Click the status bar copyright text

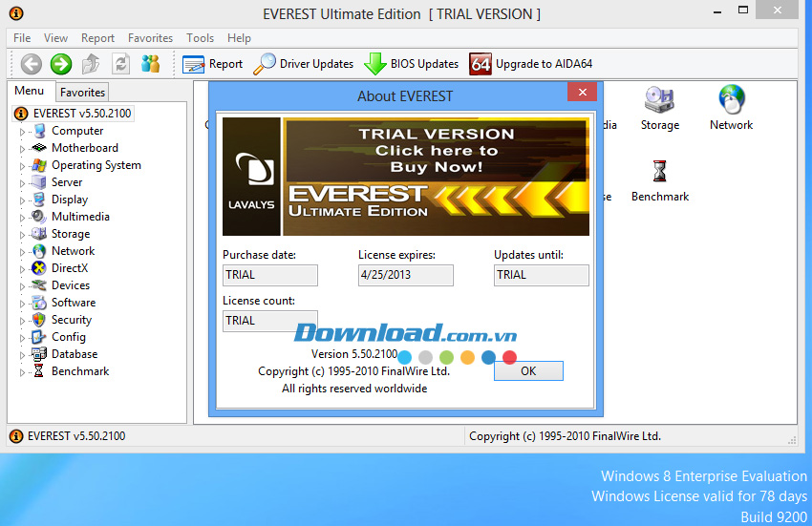[565, 436]
